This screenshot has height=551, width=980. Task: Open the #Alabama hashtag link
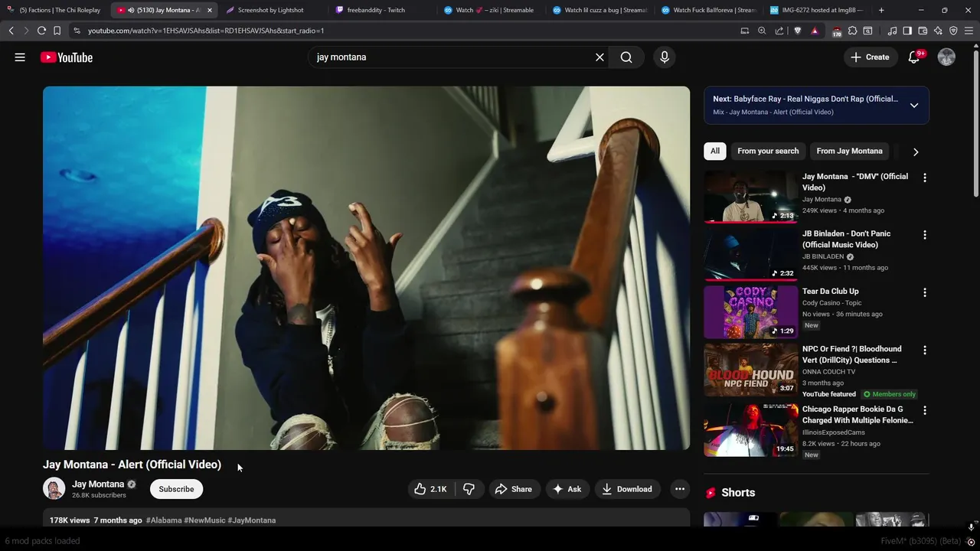(x=164, y=520)
